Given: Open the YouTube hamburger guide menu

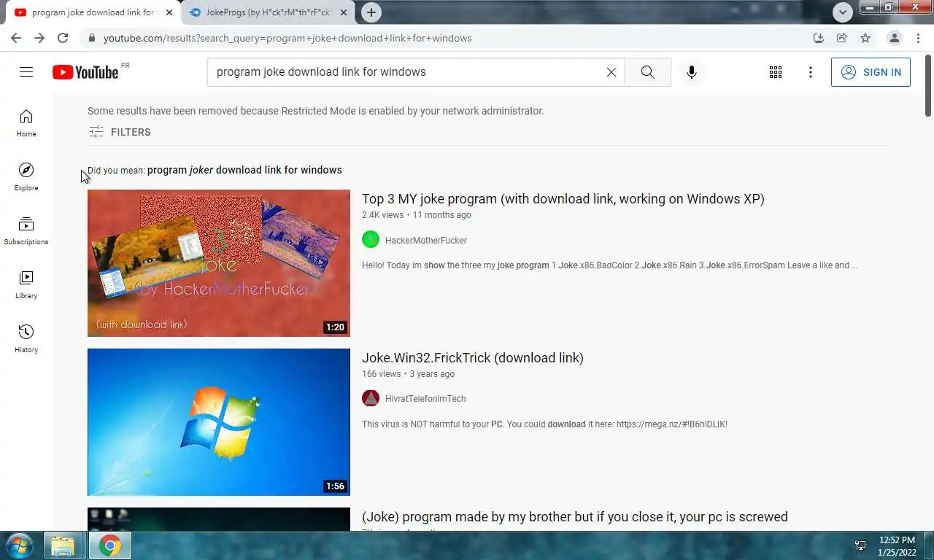Looking at the screenshot, I should 26,71.
